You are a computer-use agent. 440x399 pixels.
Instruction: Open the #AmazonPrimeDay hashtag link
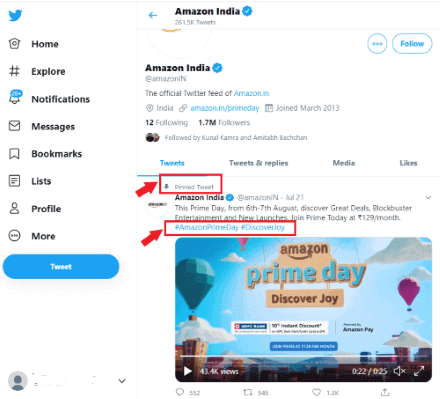207,227
